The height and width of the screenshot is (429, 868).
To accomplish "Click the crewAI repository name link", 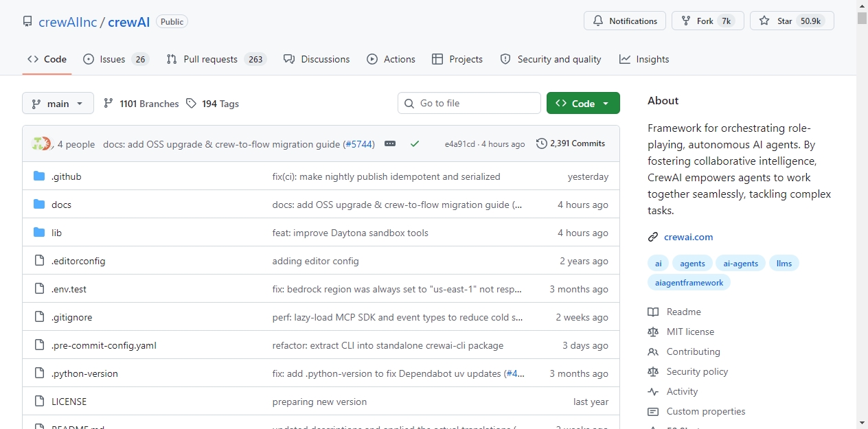I will point(129,22).
